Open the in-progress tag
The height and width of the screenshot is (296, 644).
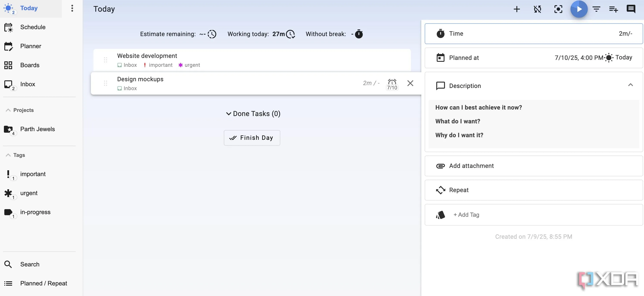(35, 212)
